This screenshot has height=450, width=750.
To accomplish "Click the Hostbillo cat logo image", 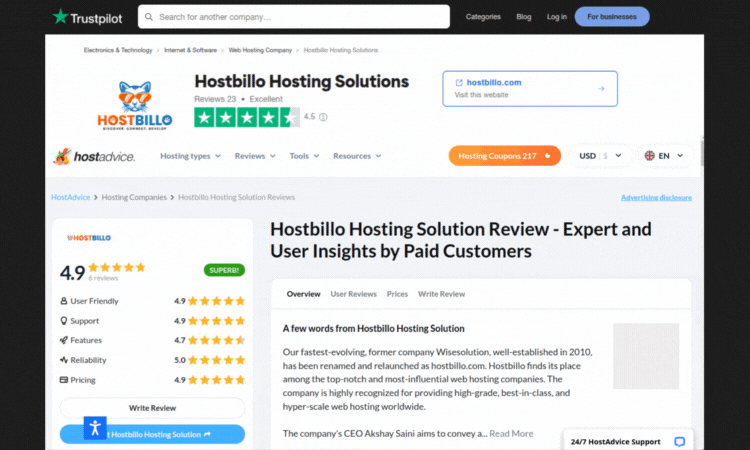I will click(135, 105).
